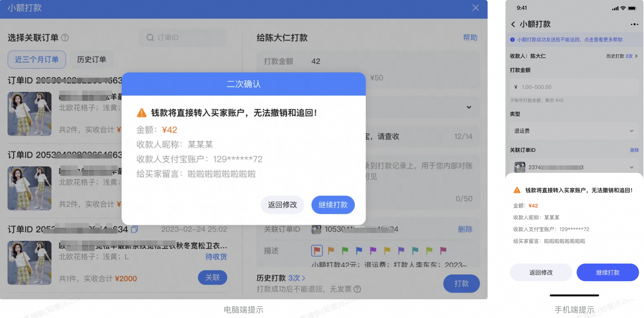The height and width of the screenshot is (318, 644).
Task: Expand mobile 类型 dropdown showing 退运费
Action: [574, 131]
